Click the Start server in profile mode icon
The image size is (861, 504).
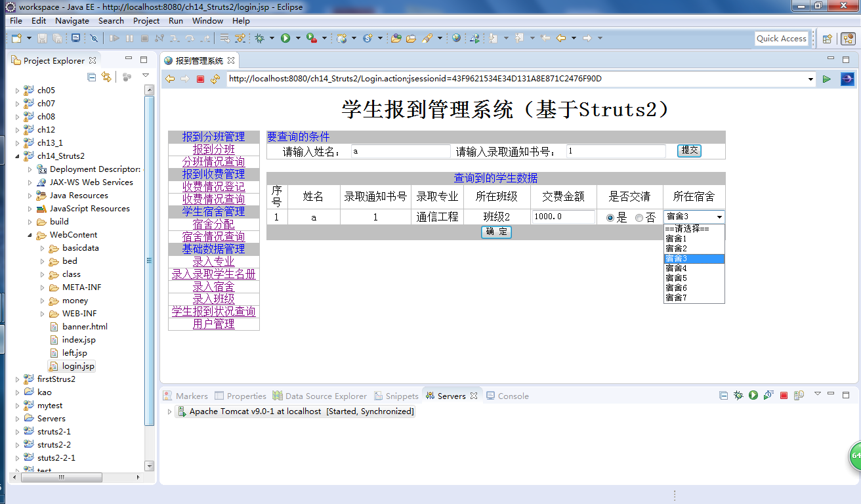tap(768, 395)
